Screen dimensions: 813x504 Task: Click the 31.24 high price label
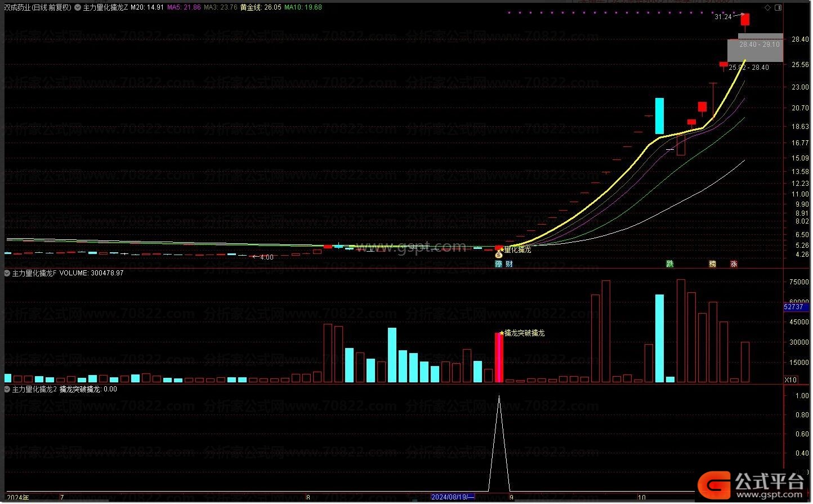[723, 17]
